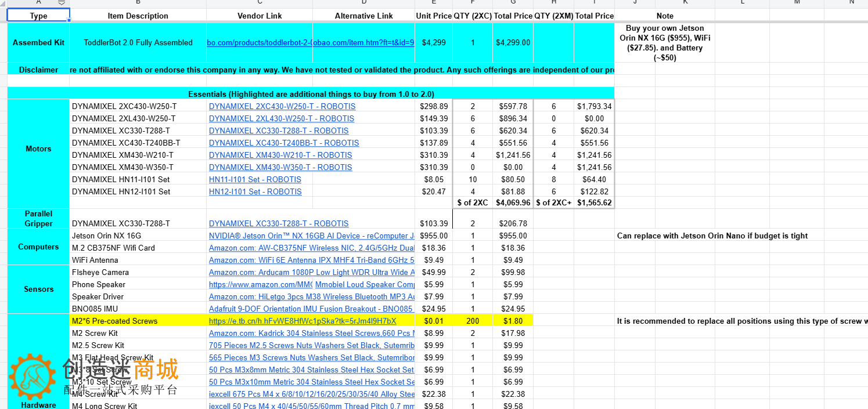Screen dimensions: 868x409
Task: Open the filter dropdown in column A header
Action: [61, 3]
